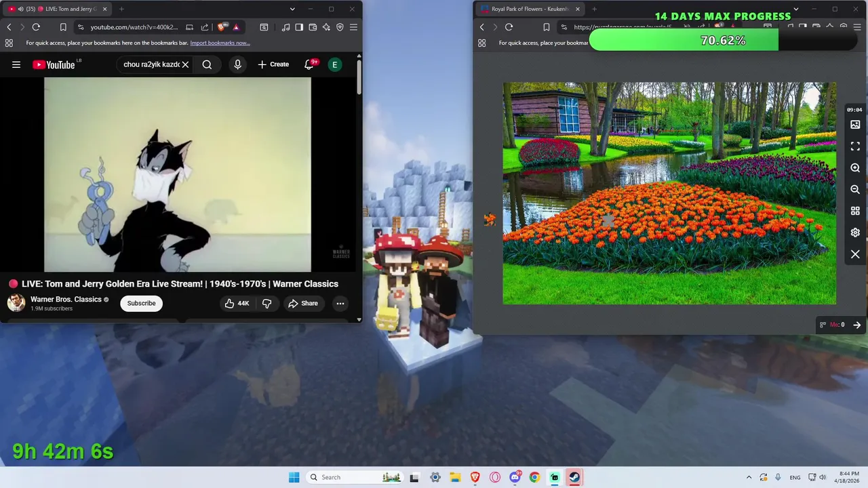Click the Create button on YouTube

273,64
